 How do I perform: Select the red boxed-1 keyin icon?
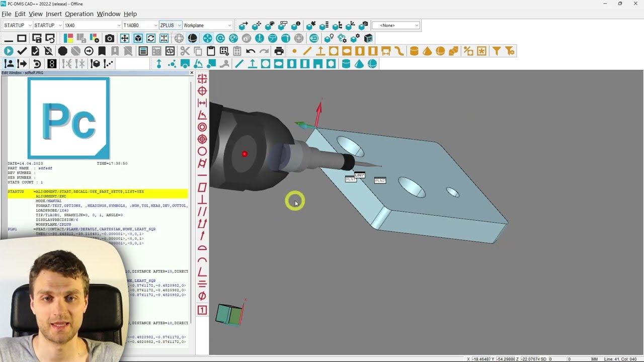click(x=202, y=310)
